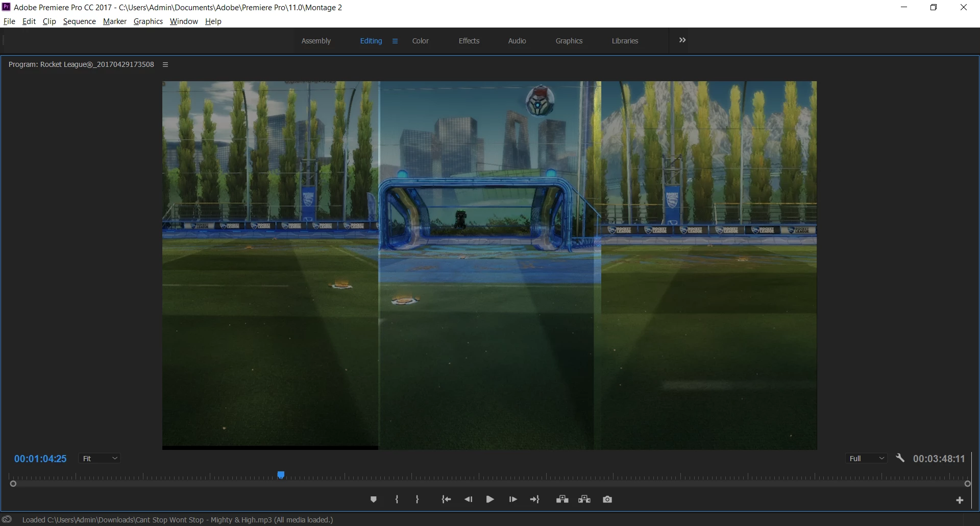The image size is (980, 526).
Task: Click the Program monitor video preview
Action: point(489,266)
